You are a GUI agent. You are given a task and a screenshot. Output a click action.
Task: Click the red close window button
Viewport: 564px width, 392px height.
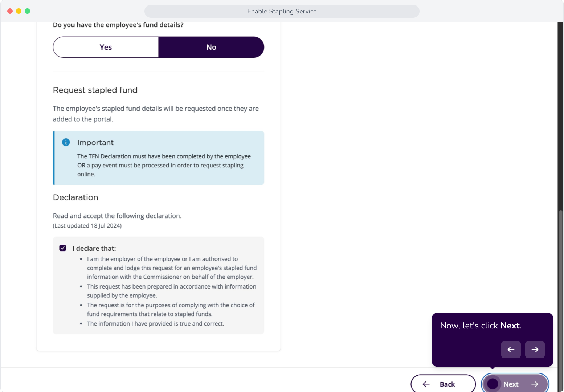point(10,11)
